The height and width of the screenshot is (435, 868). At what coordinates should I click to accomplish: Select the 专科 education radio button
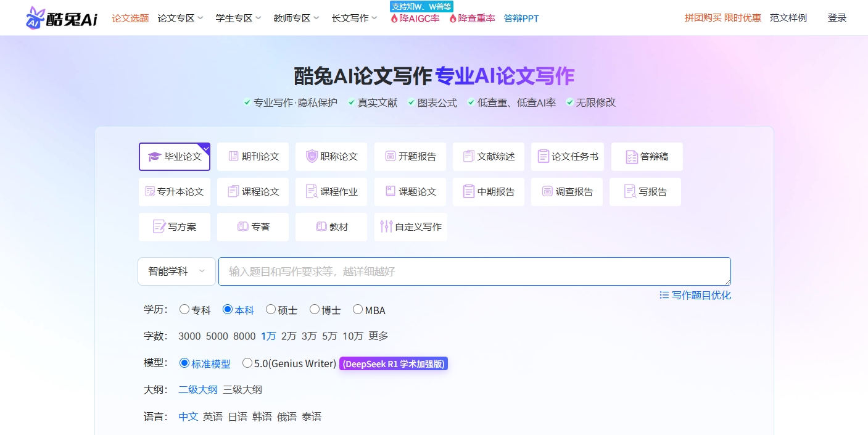click(184, 309)
